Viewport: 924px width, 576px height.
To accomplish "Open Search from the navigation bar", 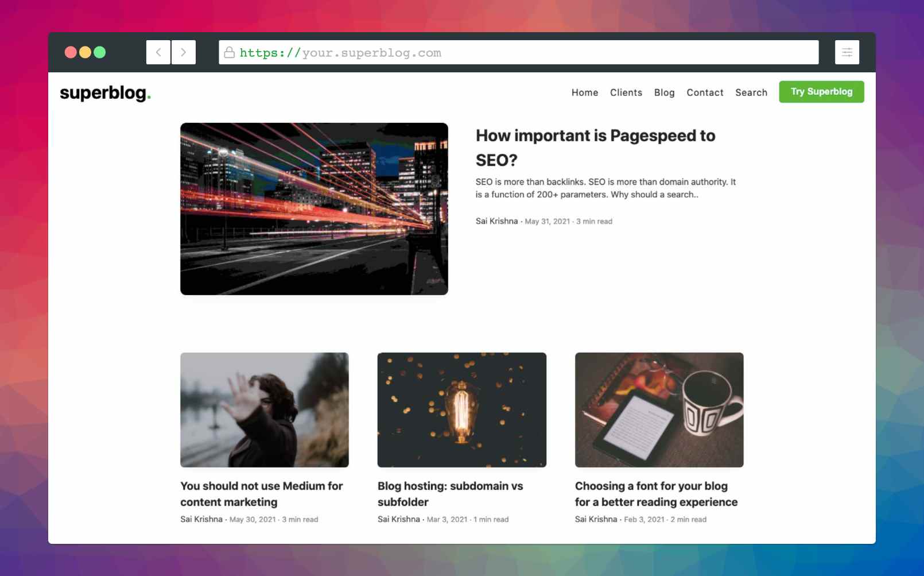I will tap(751, 92).
